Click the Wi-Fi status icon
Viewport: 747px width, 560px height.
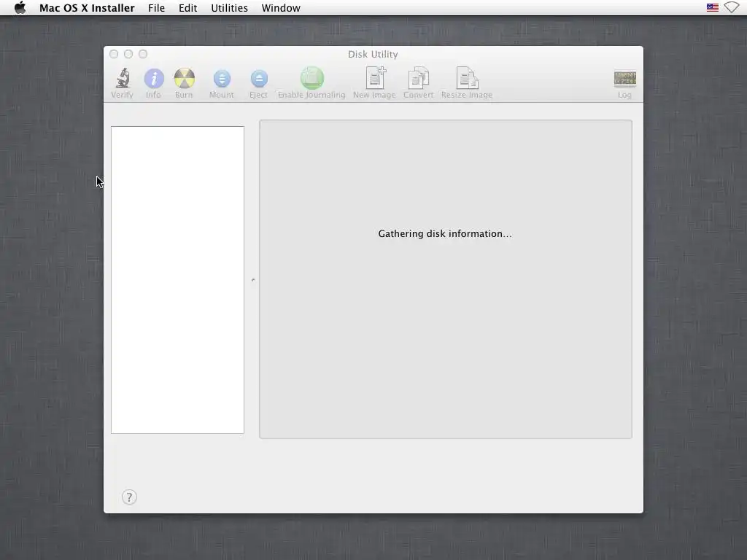click(x=732, y=7)
